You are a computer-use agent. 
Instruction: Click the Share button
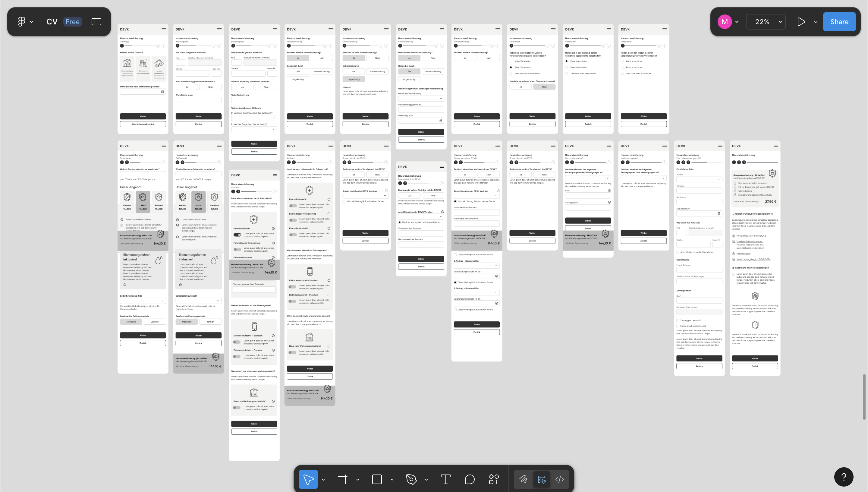840,21
